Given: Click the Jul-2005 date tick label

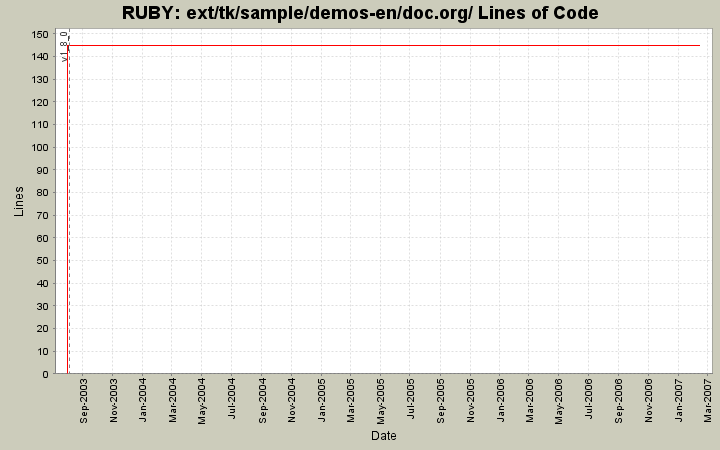Looking at the screenshot, I should (x=411, y=399).
